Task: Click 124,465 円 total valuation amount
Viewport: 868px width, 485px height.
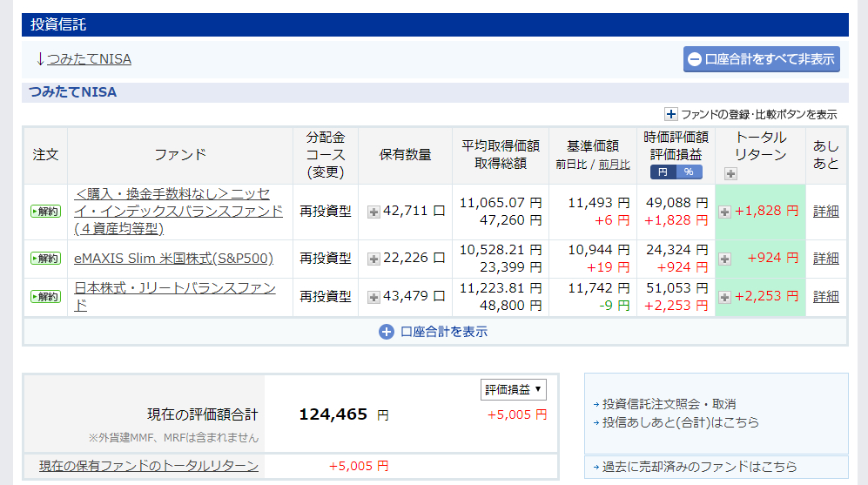Action: (343, 414)
